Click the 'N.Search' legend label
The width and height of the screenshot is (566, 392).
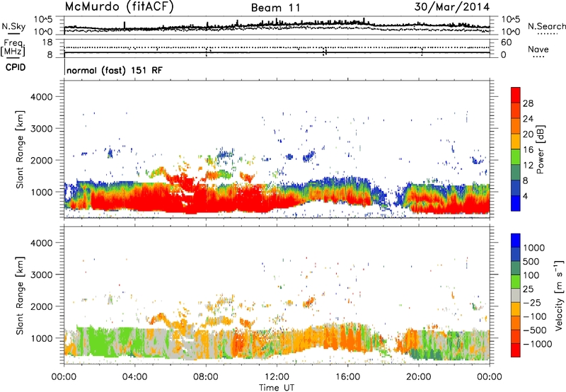(x=546, y=26)
